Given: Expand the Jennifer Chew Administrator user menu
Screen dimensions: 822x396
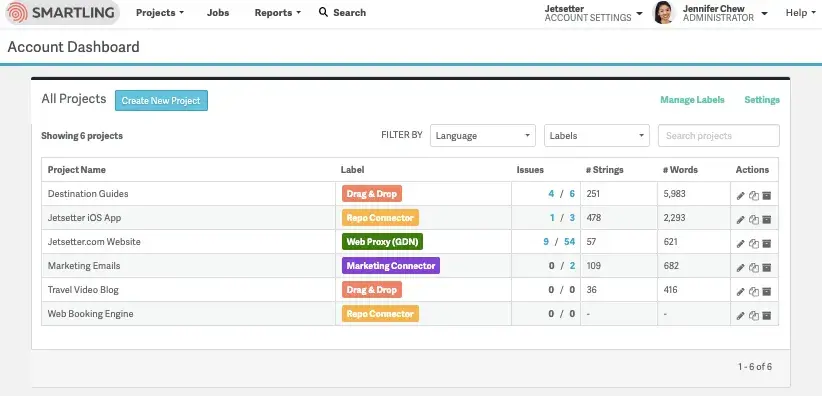Looking at the screenshot, I should pos(725,13).
